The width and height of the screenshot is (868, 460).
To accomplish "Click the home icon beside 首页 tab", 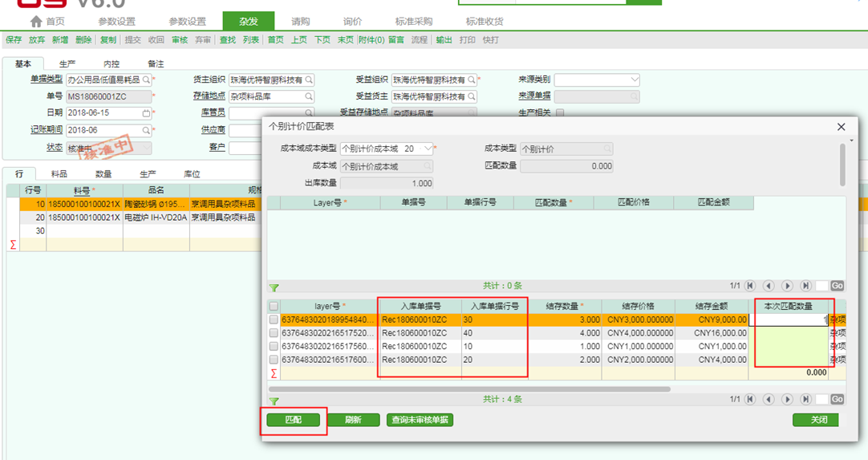I will coord(35,22).
